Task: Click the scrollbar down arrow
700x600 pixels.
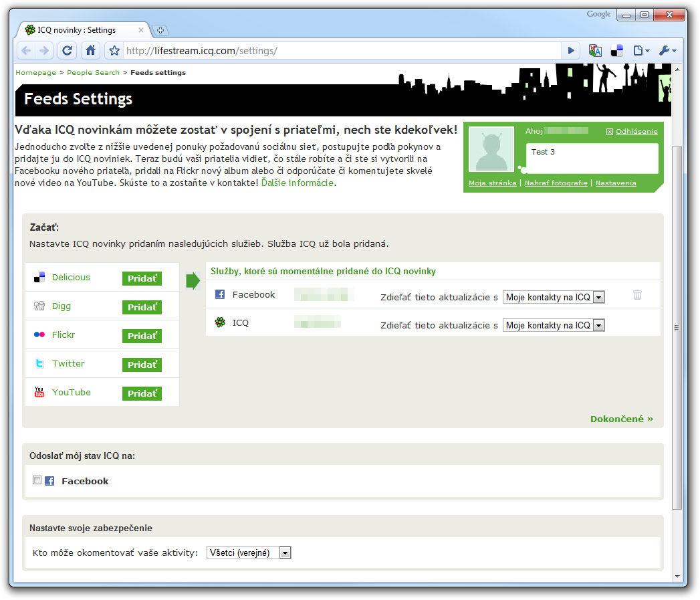Action: (677, 577)
